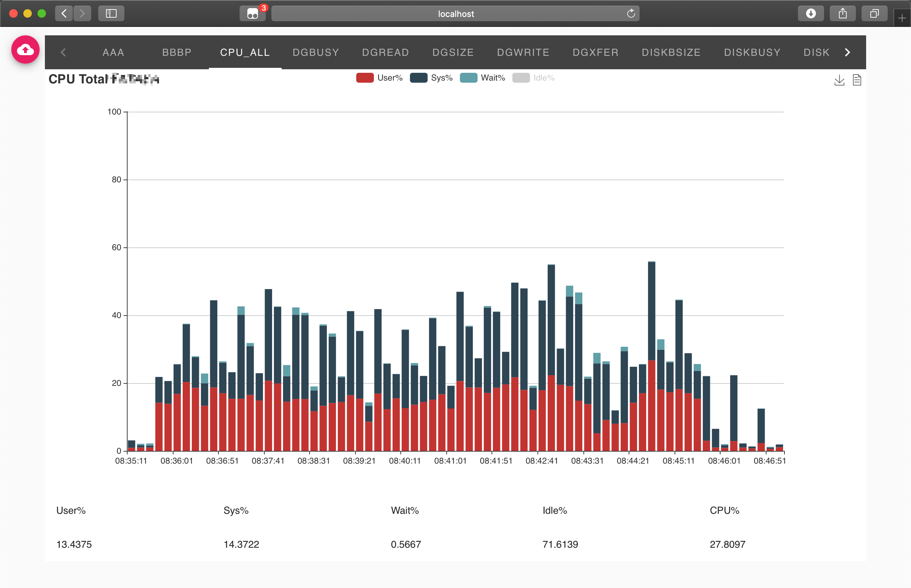Download the chart as image
This screenshot has height=588, width=911.
[x=839, y=80]
